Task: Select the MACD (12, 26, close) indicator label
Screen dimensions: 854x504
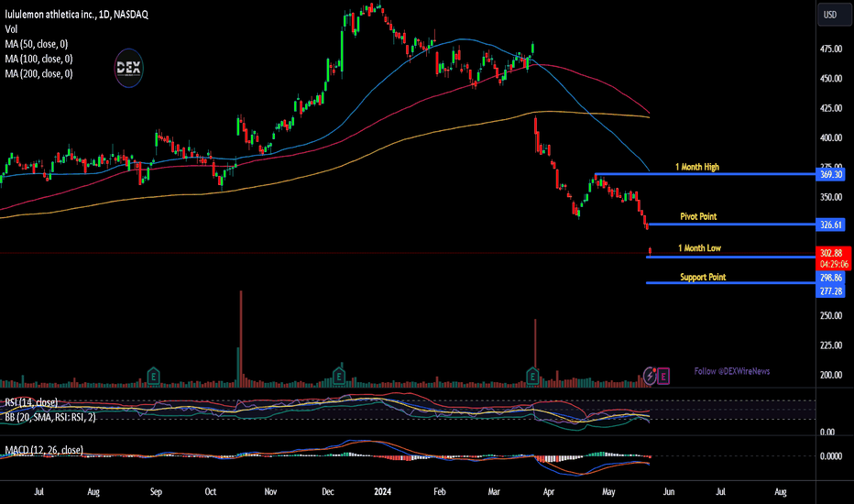Action: click(44, 450)
